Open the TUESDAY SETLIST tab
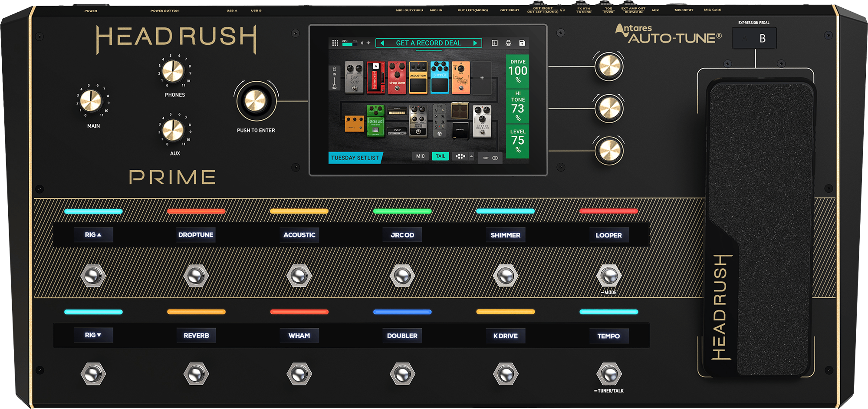 pos(355,158)
